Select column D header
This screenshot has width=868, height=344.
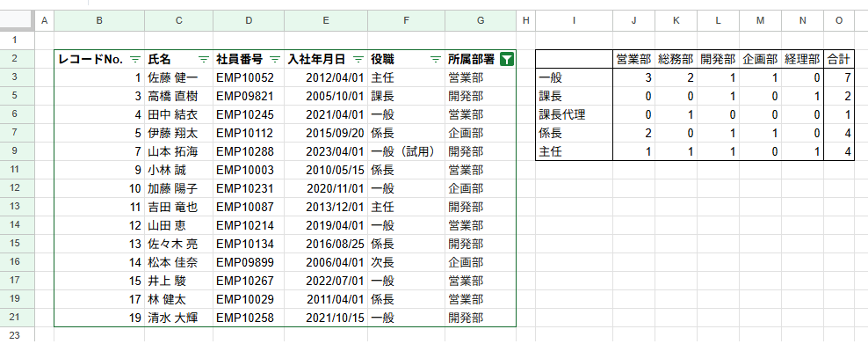249,20
